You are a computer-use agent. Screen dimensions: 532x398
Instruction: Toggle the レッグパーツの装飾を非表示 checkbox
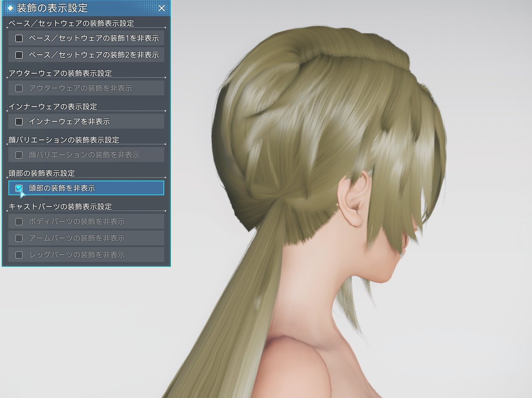click(19, 255)
